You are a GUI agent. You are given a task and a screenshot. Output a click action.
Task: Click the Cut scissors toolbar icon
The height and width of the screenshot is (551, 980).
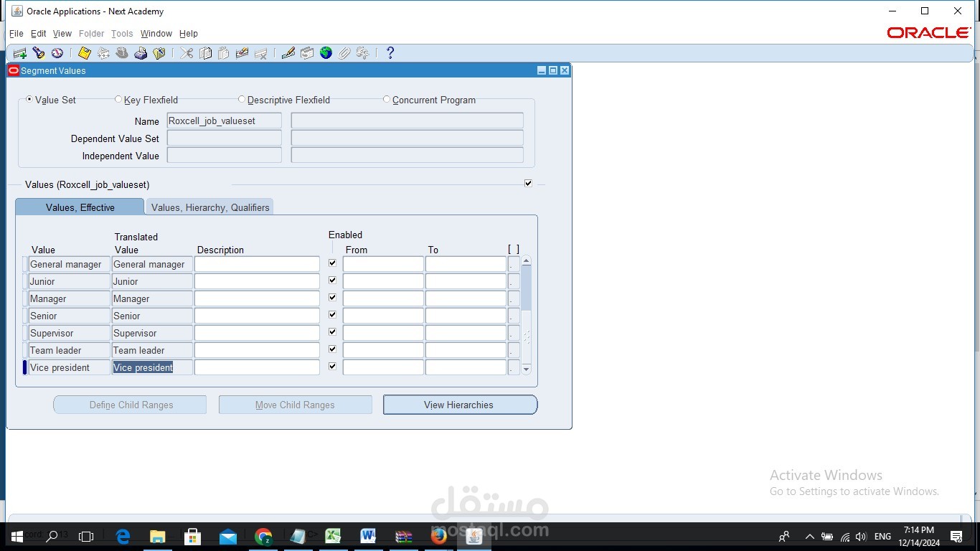(x=187, y=53)
